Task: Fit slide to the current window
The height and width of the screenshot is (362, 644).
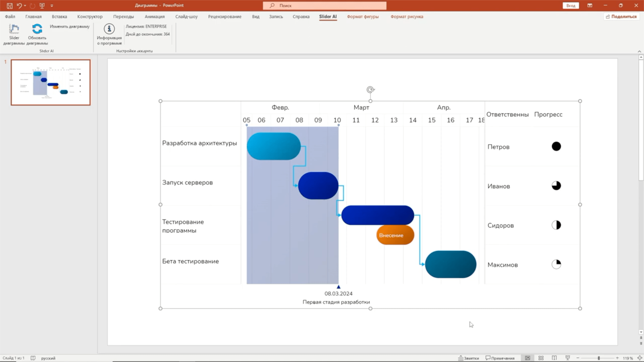Action: point(640,358)
